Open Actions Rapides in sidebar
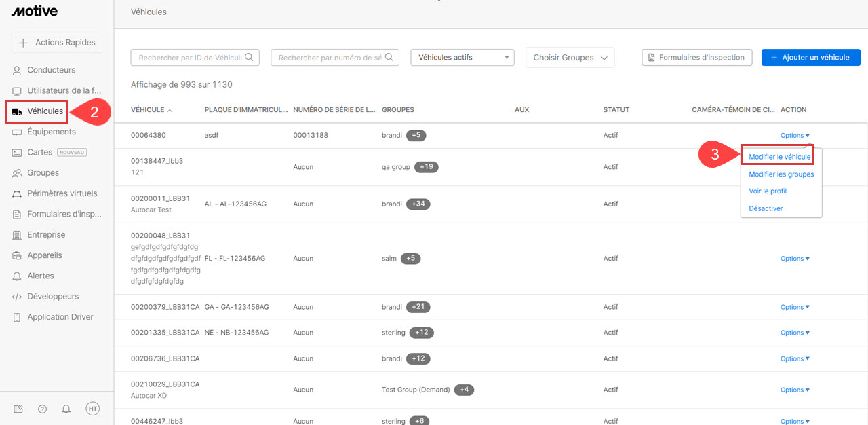The image size is (868, 425). 57,43
